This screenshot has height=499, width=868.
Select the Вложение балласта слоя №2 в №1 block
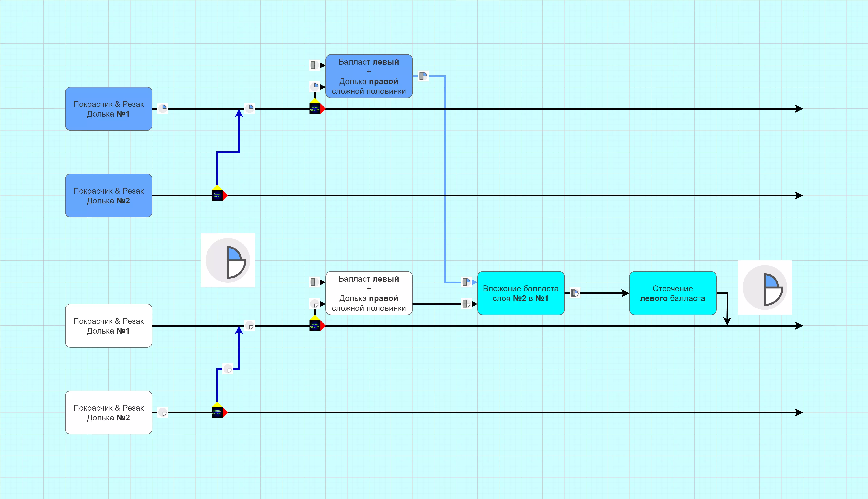tap(520, 293)
